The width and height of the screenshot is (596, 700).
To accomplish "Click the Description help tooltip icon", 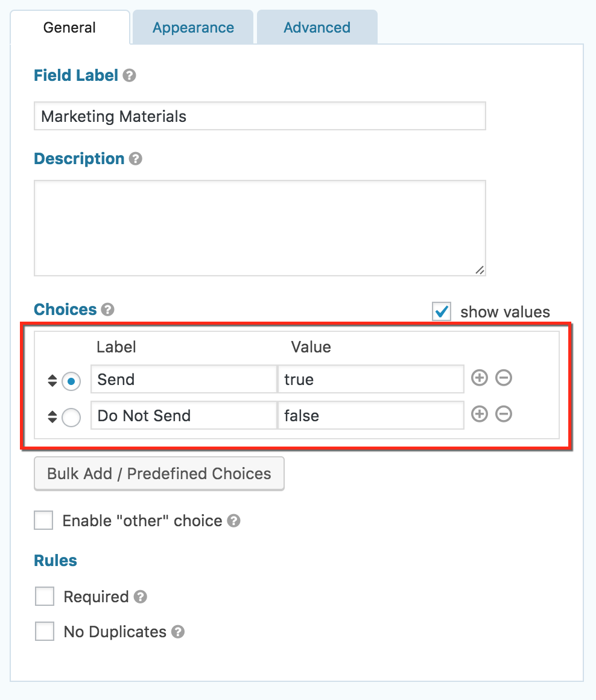I will click(136, 159).
